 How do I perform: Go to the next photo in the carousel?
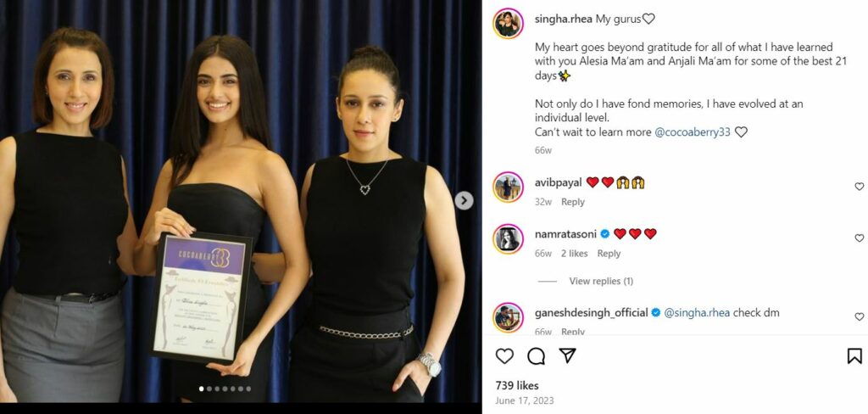coord(464,200)
